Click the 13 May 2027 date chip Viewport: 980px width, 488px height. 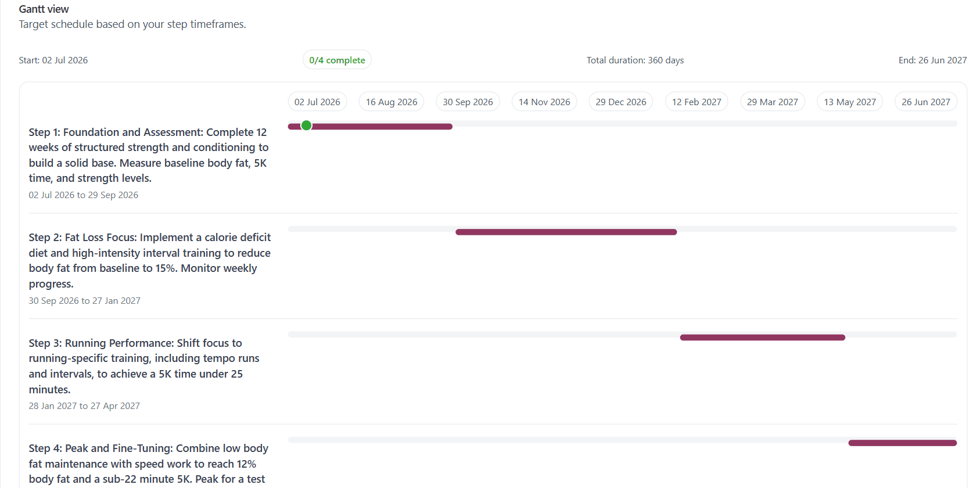coord(850,102)
